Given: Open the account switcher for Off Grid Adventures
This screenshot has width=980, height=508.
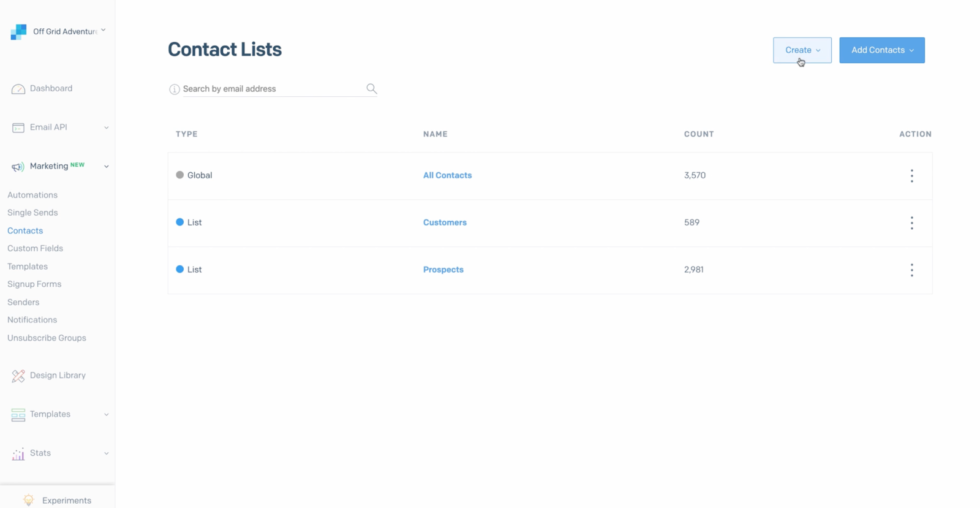Looking at the screenshot, I should point(103,29).
